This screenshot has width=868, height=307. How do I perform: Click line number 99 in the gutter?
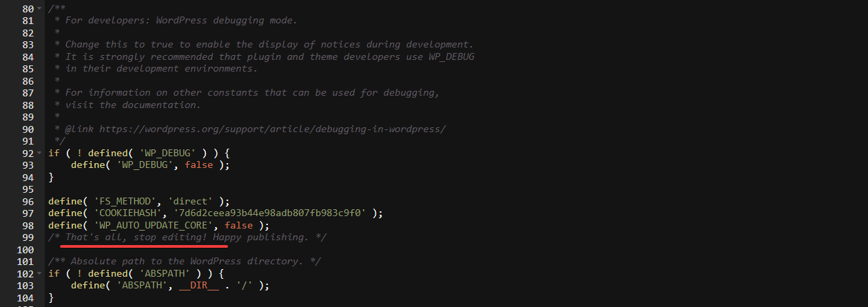pyautogui.click(x=28, y=237)
